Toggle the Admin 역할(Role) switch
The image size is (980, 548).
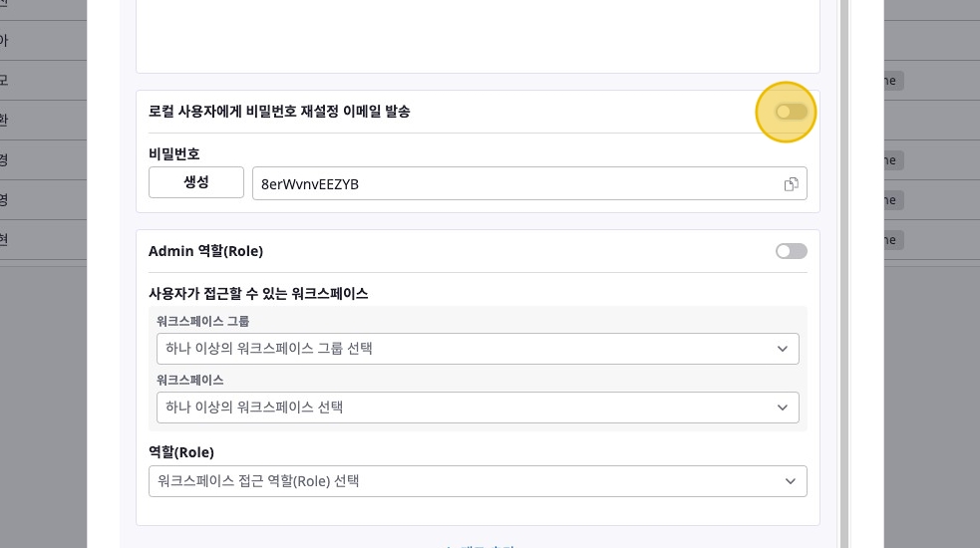pyautogui.click(x=791, y=251)
